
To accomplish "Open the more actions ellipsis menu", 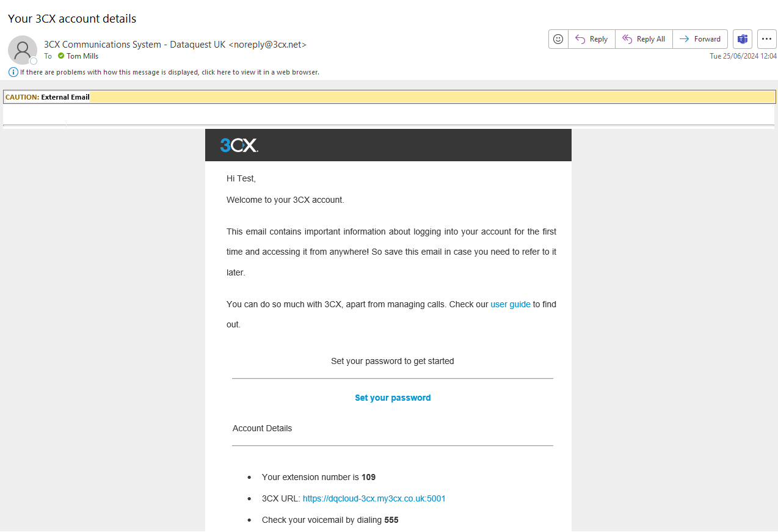I will (767, 39).
